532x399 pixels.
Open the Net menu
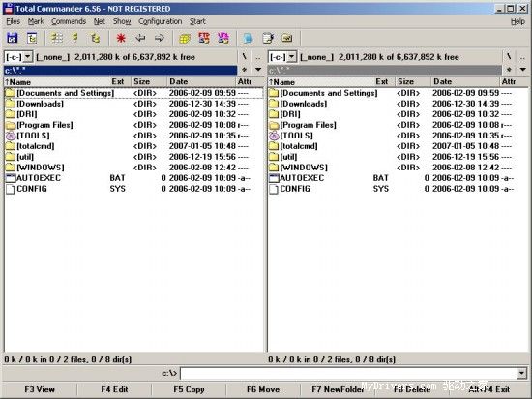pos(100,21)
